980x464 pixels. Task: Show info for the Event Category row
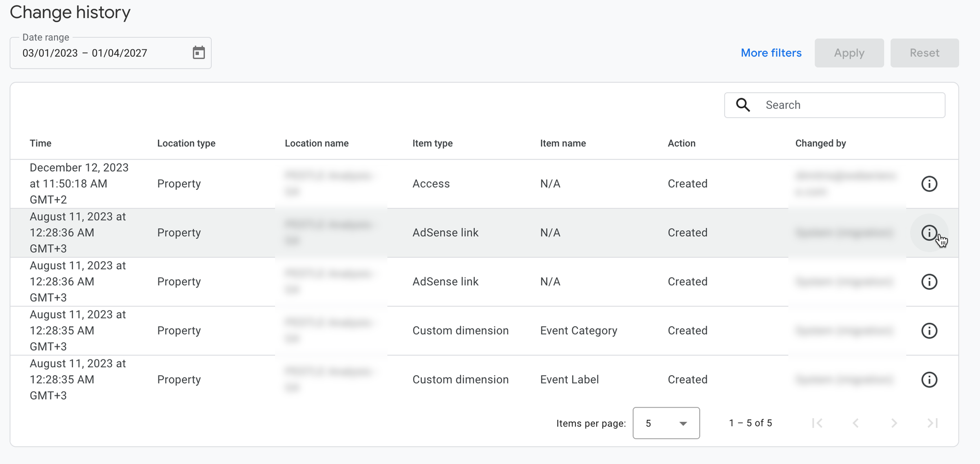929,331
